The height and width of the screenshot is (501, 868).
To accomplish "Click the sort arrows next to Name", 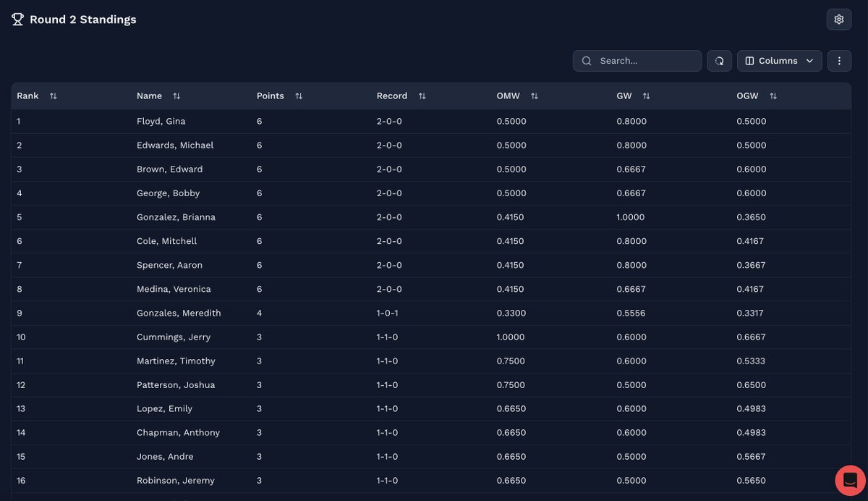I will pyautogui.click(x=176, y=96).
